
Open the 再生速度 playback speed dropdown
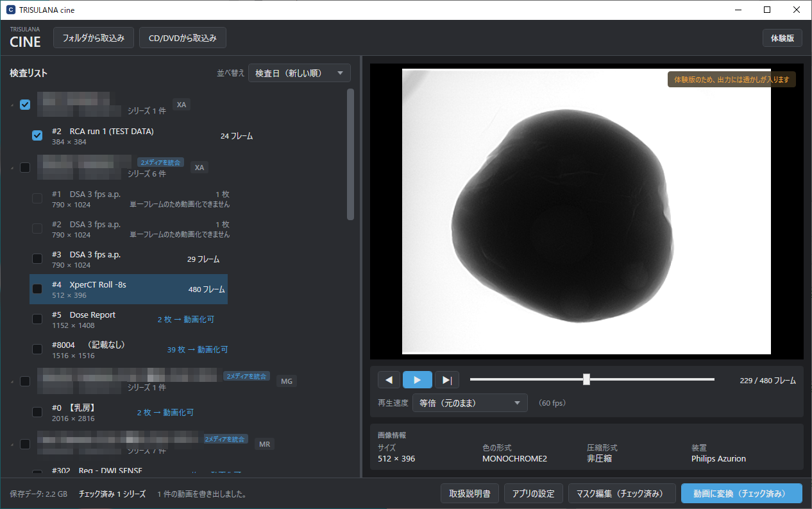[469, 403]
